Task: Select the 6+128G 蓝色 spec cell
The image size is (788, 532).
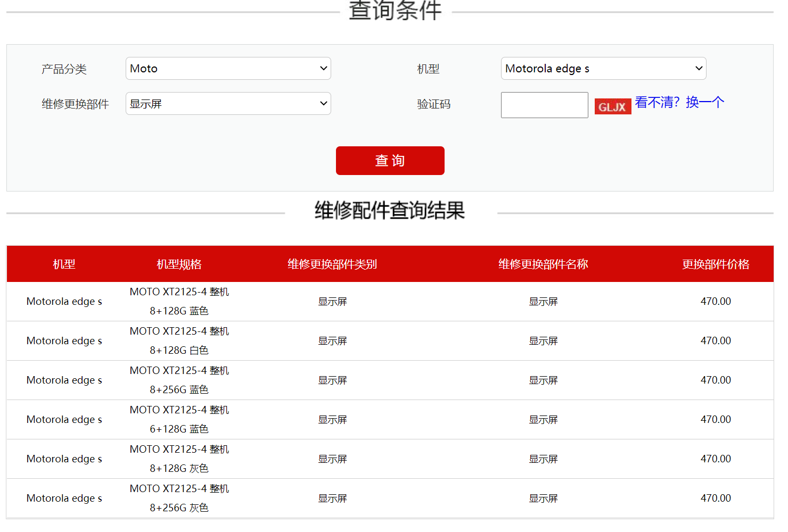Action: click(179, 419)
